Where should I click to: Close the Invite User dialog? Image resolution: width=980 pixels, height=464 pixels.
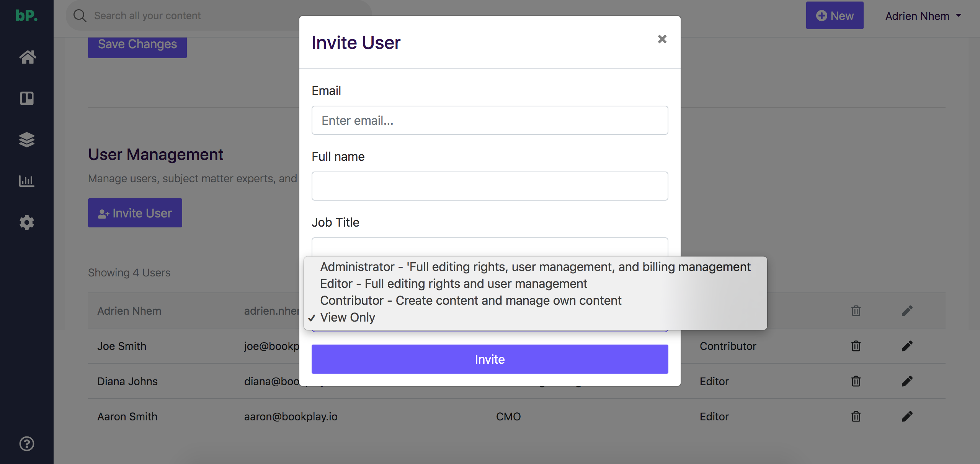tap(662, 39)
